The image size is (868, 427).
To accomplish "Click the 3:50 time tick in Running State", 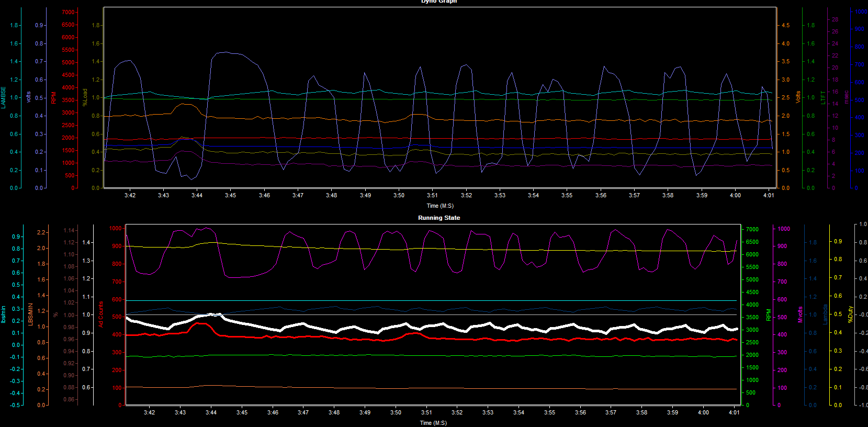I will click(396, 412).
